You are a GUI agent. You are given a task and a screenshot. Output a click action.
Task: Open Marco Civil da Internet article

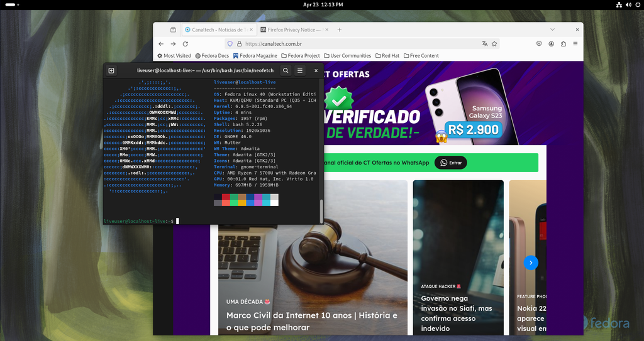pos(312,322)
